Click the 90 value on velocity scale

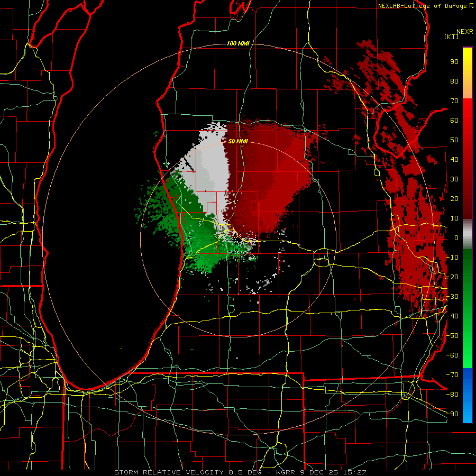click(x=454, y=62)
